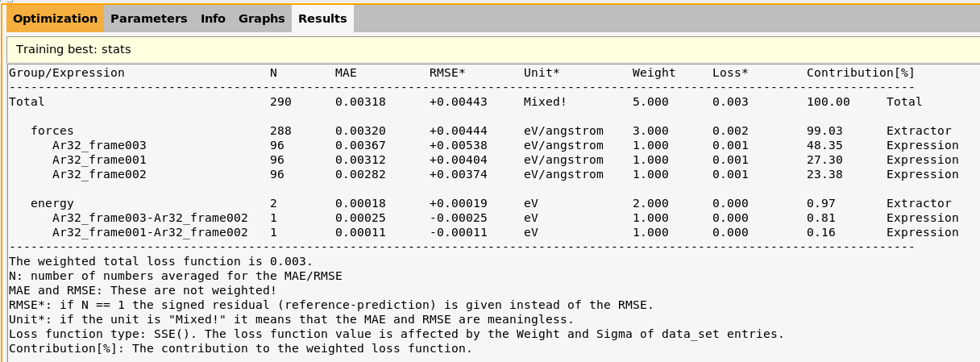Click the Contribution[%] column header

[x=861, y=73]
